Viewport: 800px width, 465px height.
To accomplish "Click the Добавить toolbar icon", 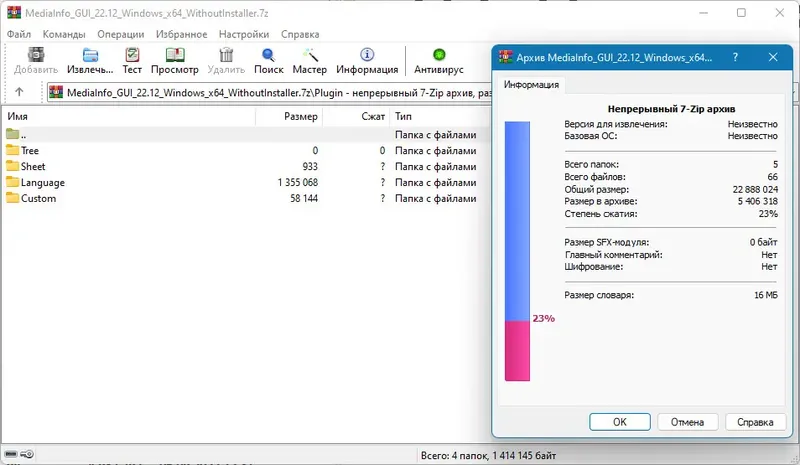I will (x=36, y=55).
